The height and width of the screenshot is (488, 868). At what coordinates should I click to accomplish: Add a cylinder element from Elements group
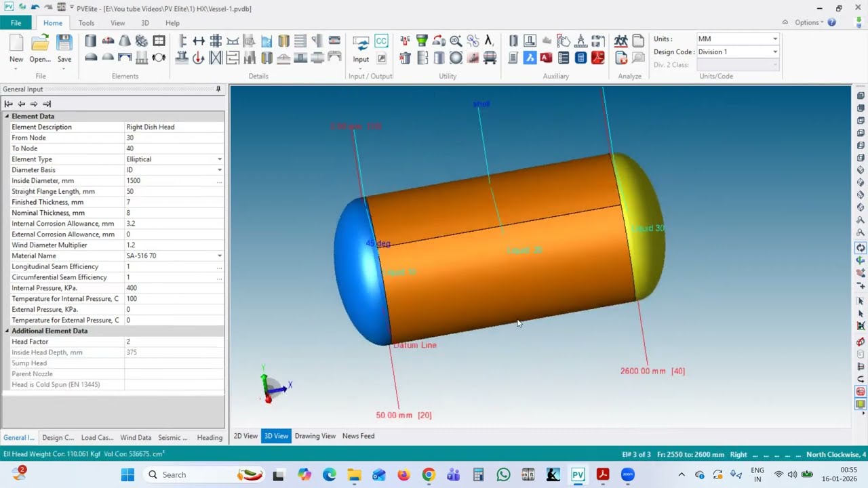pos(90,41)
